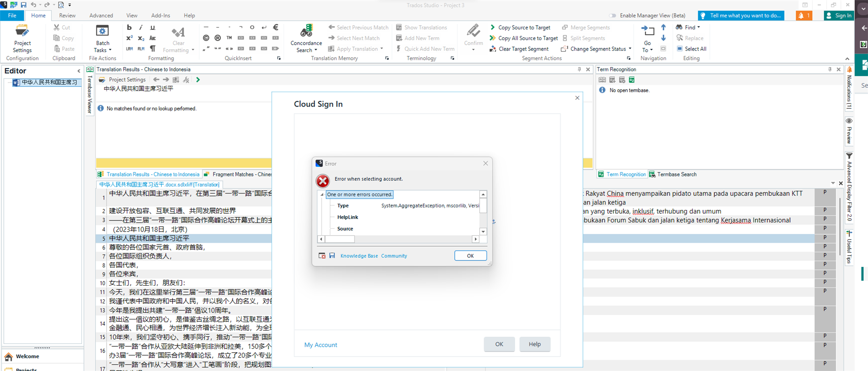Expand the Translation Memory group launcher
Image resolution: width=868 pixels, height=371 pixels.
(387, 58)
